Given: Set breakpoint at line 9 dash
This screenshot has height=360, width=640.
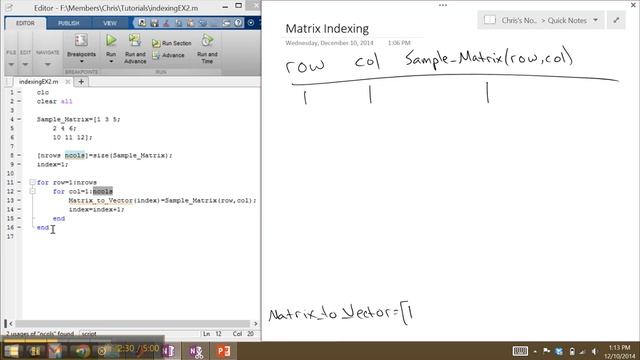Looking at the screenshot, I should pos(19,164).
